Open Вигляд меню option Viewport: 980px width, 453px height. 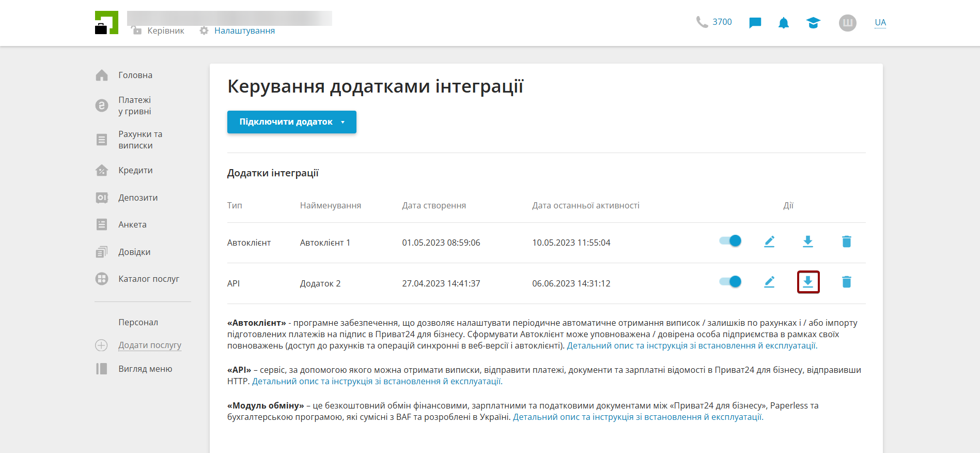pyautogui.click(x=145, y=369)
